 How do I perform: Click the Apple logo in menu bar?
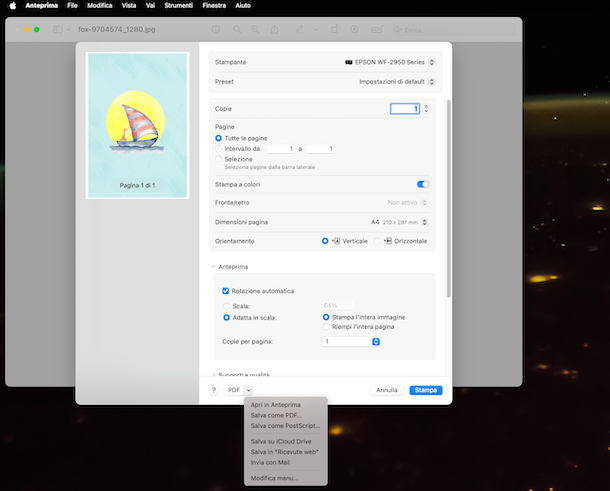pos(13,6)
